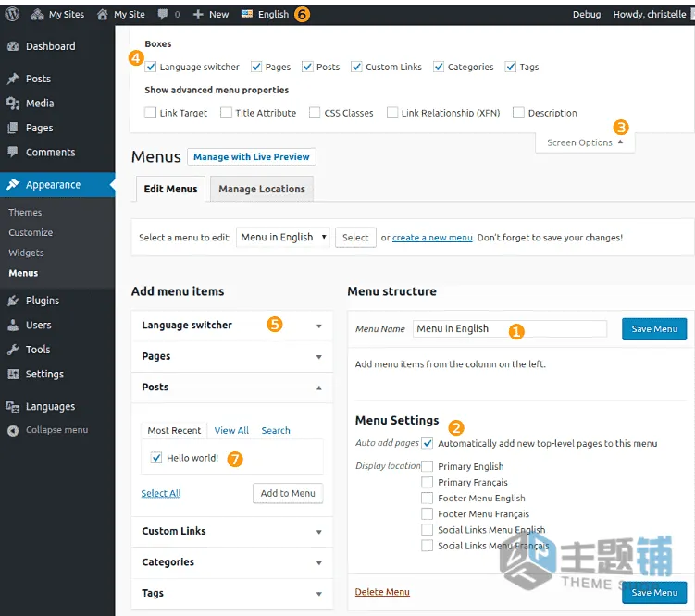Switch to the Manage Locations tab

click(x=262, y=189)
